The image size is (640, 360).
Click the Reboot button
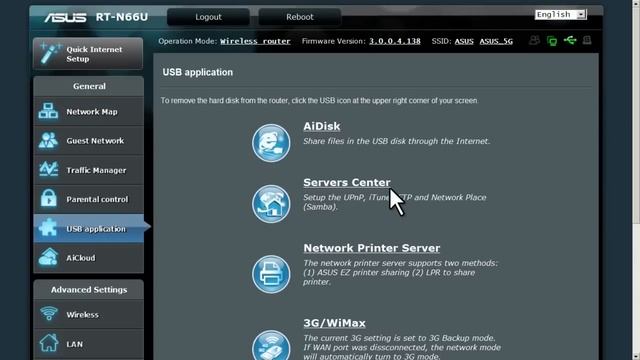[x=300, y=17]
